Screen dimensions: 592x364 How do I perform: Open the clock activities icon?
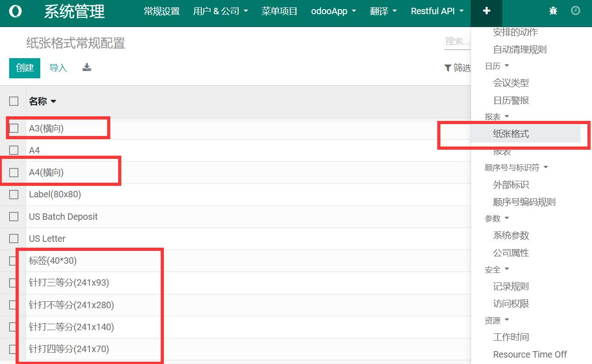[x=576, y=11]
